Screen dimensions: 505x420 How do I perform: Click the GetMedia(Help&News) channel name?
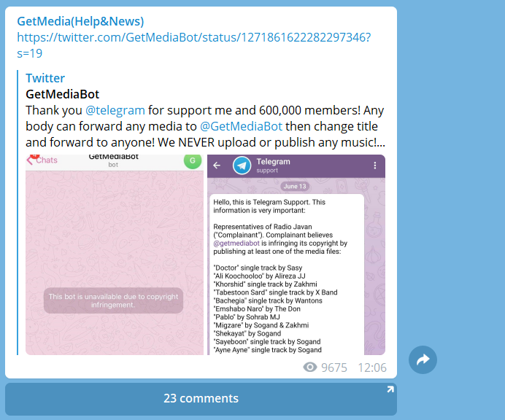(x=80, y=21)
